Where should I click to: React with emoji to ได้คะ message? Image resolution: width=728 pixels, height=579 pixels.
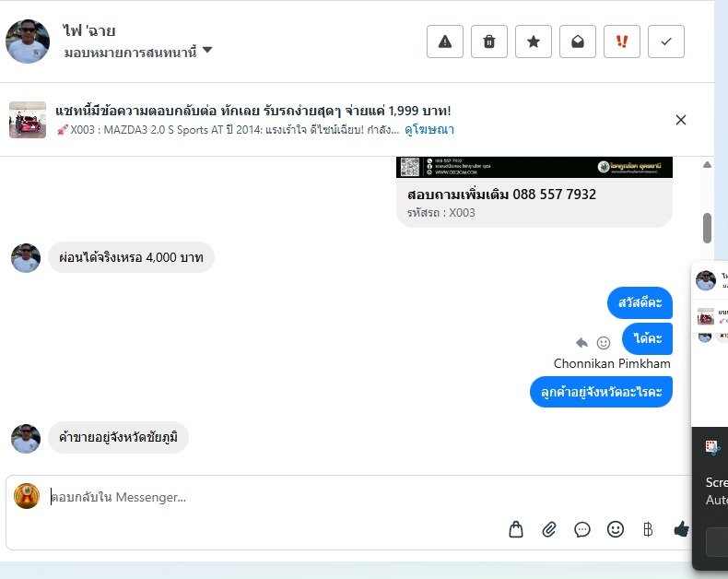pos(603,343)
